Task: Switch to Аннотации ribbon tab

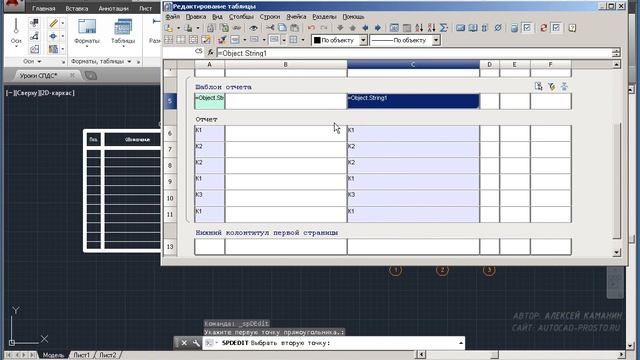Action: pos(113,8)
